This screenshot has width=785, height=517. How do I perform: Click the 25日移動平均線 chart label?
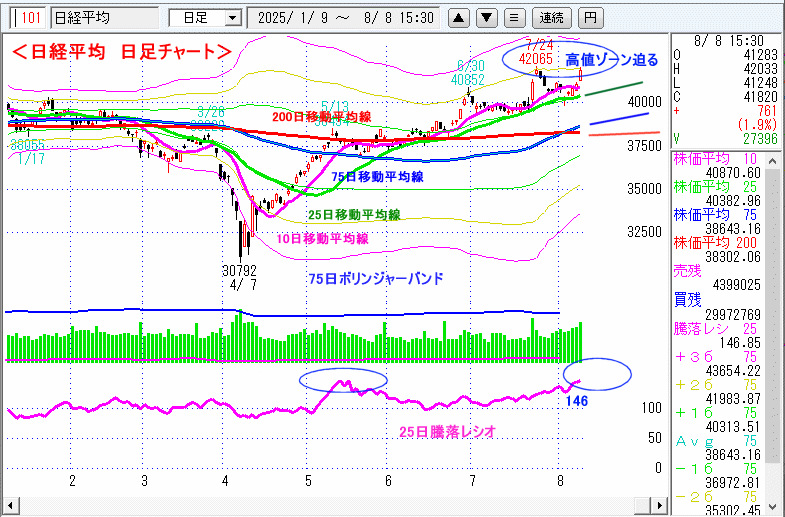[x=354, y=215]
